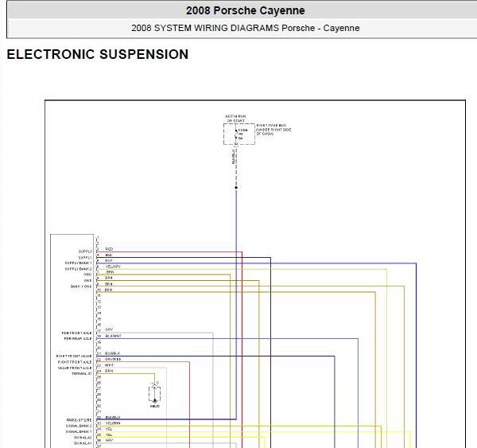Viewport: 477px width, 448px height.
Task: Click pin number 11 on the connector
Action: tap(99, 296)
